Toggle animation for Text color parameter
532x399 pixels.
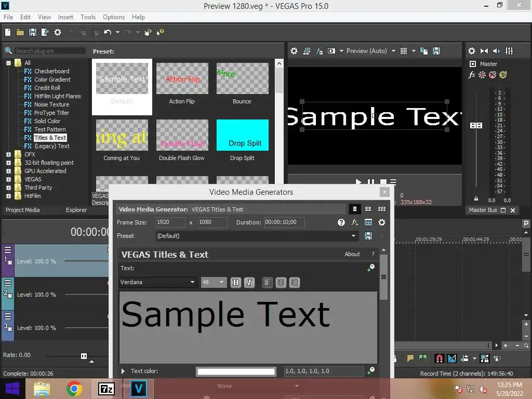coord(371,370)
